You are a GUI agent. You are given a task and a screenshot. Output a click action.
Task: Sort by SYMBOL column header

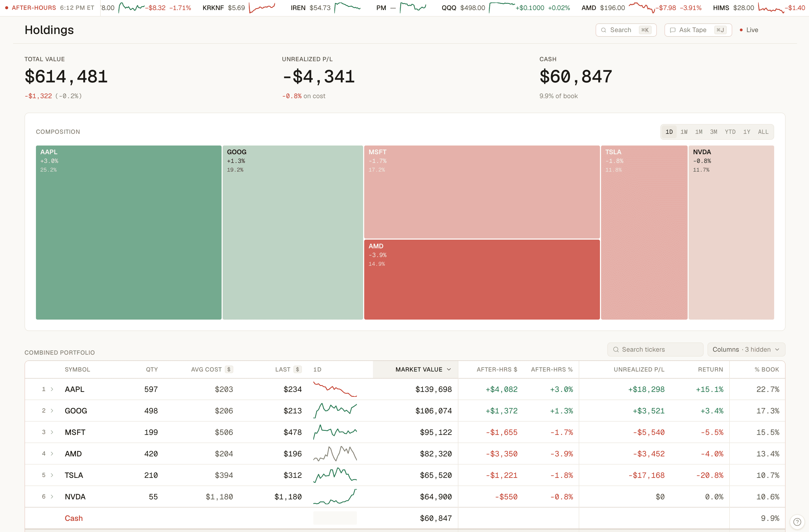point(78,369)
